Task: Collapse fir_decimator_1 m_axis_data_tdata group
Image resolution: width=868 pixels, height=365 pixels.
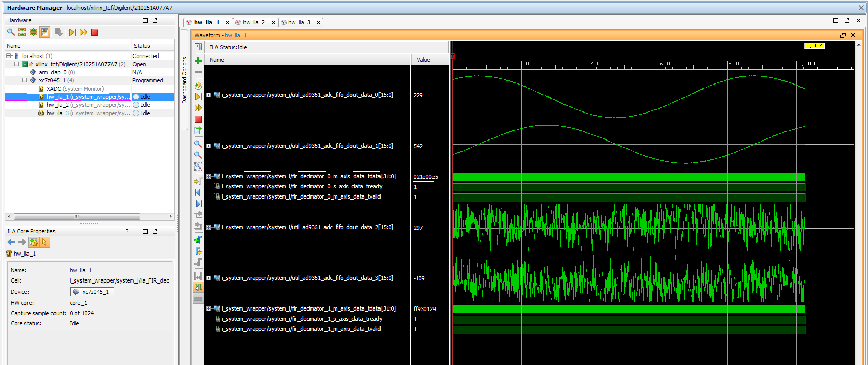Action: 208,308
